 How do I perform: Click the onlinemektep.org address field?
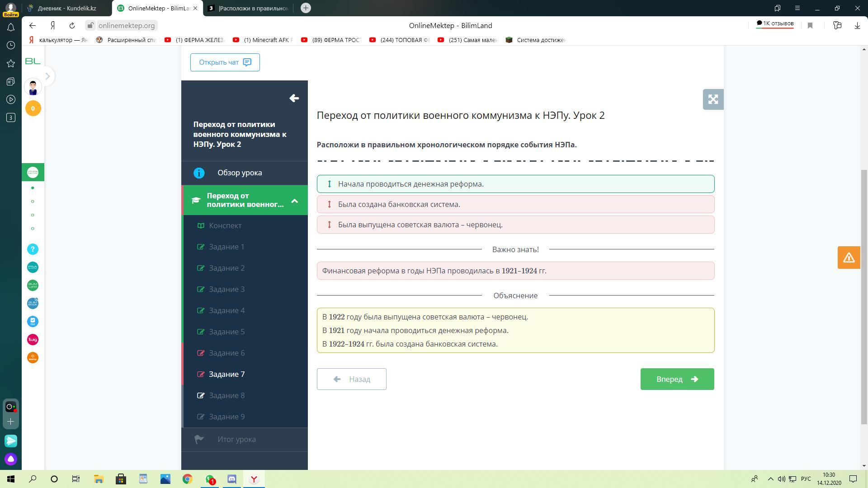[x=126, y=26]
